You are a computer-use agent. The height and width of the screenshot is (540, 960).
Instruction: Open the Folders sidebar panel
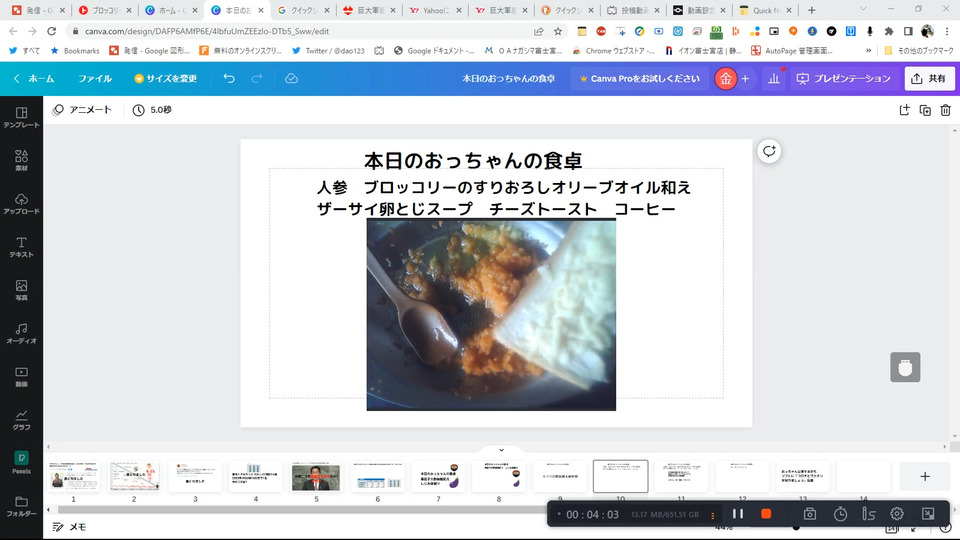(x=21, y=506)
